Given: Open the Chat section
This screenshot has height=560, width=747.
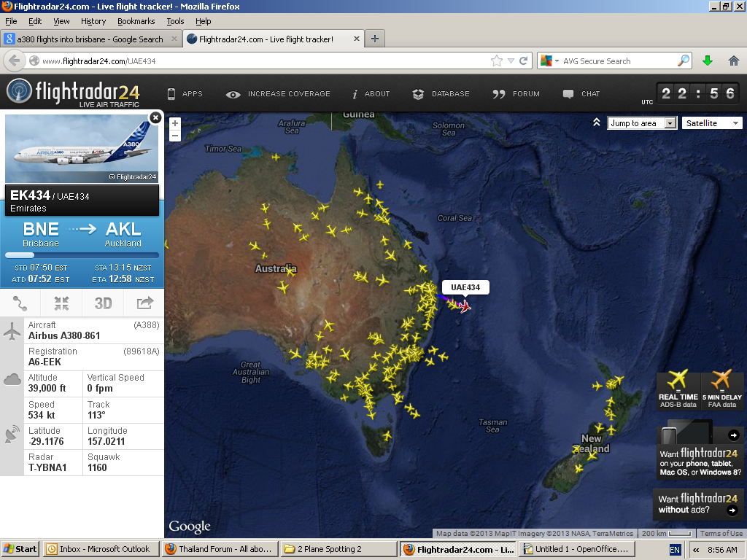Looking at the screenshot, I should (581, 94).
